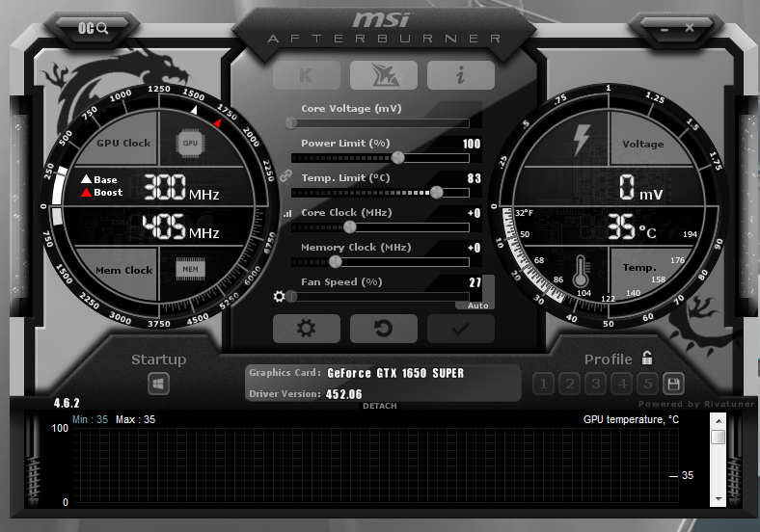Toggle fan speed Auto mode
The width and height of the screenshot is (760, 532).
[x=478, y=306]
